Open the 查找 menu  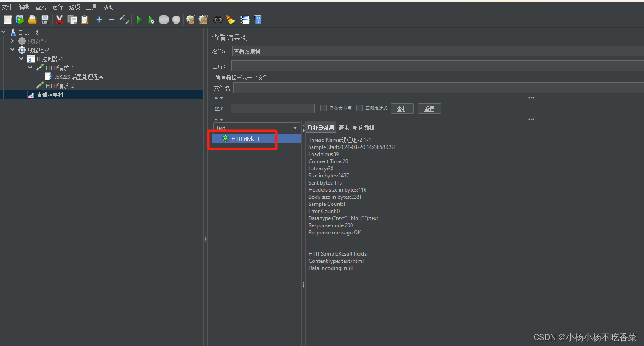[x=41, y=7]
